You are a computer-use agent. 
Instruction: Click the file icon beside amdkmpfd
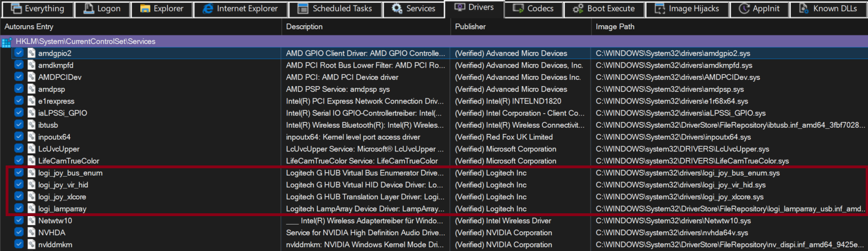pyautogui.click(x=32, y=65)
